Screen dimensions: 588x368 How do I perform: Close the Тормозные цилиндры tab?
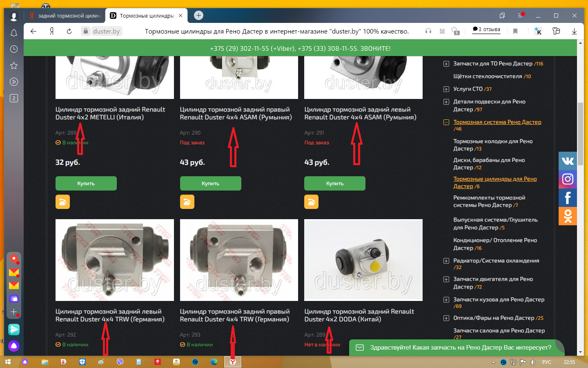[x=180, y=16]
